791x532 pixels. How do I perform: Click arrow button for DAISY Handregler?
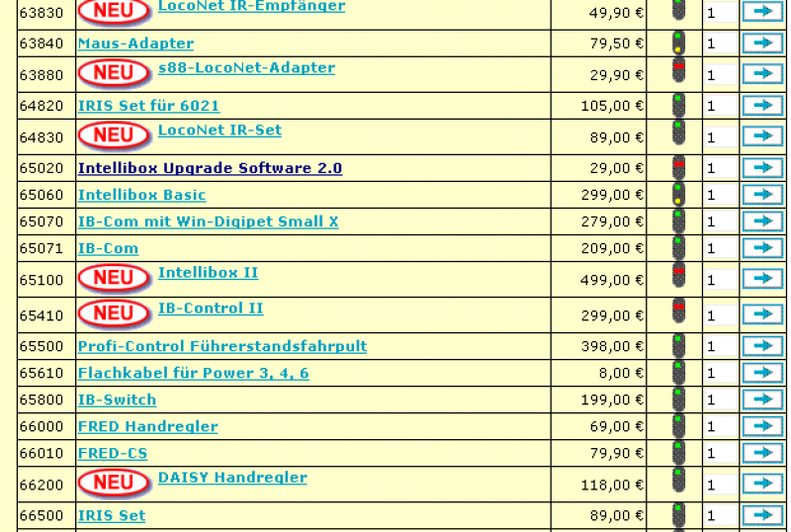[x=762, y=485]
